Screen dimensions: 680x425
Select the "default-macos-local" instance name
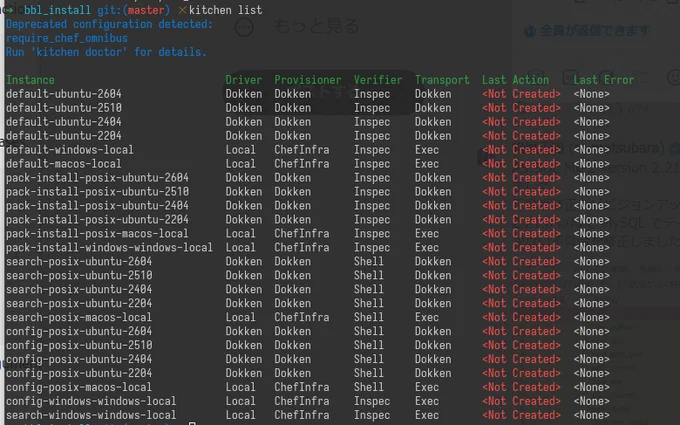[x=64, y=163]
